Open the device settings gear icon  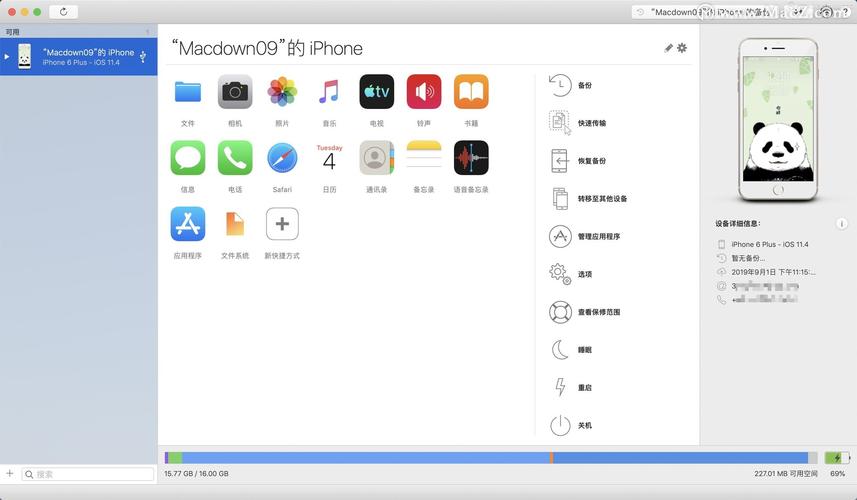tap(682, 48)
